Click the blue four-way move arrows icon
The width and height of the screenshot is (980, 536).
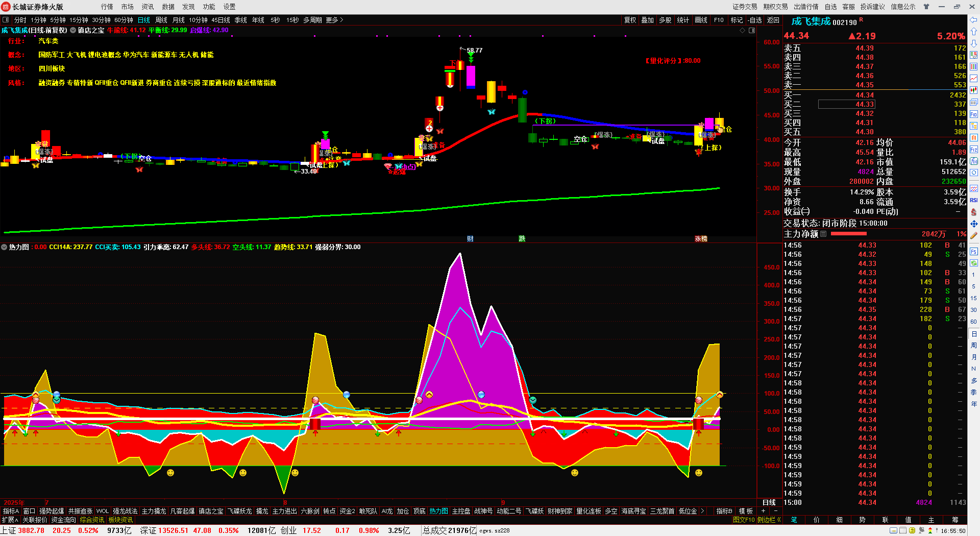coord(974,224)
